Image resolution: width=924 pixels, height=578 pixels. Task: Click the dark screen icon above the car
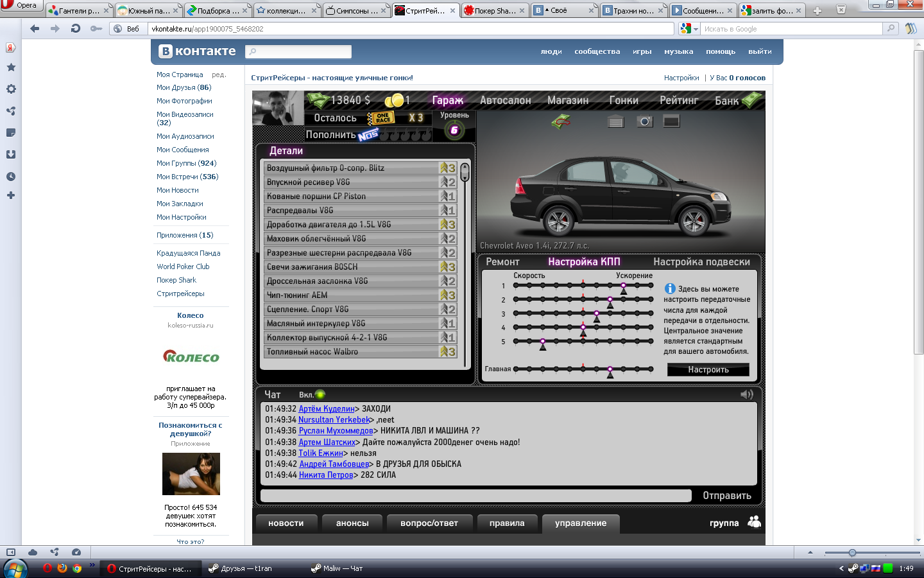(x=671, y=121)
